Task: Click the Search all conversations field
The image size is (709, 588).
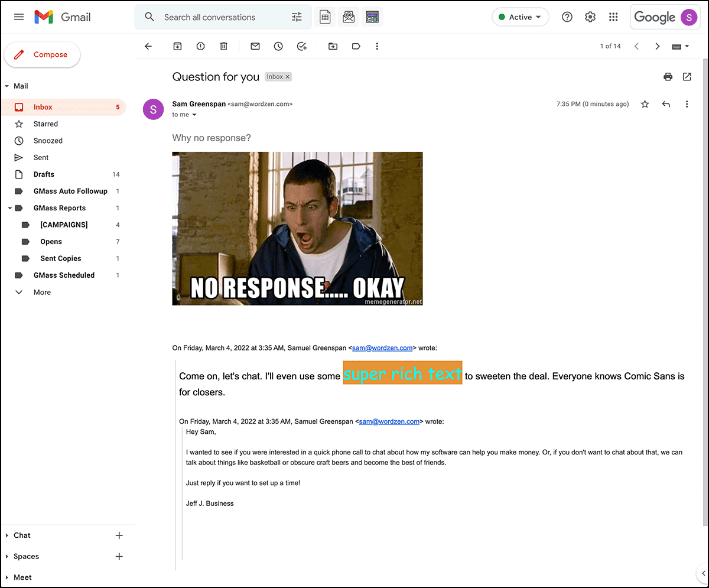Action: coord(223,17)
